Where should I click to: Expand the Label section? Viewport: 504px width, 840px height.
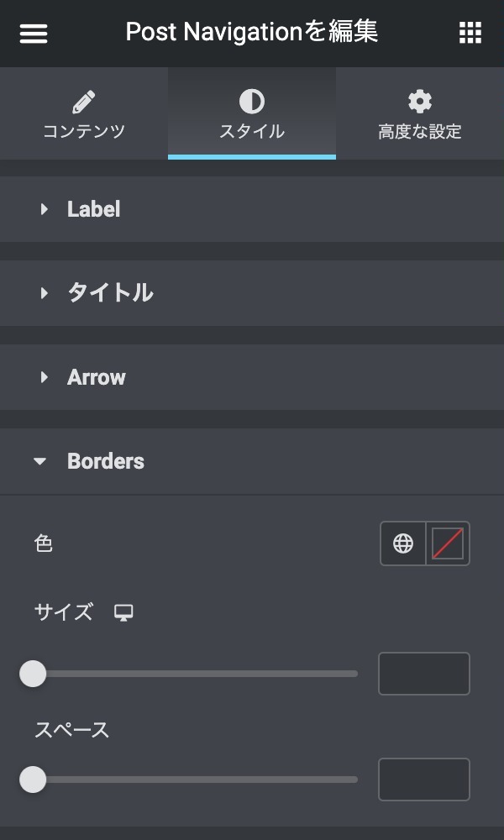point(93,209)
